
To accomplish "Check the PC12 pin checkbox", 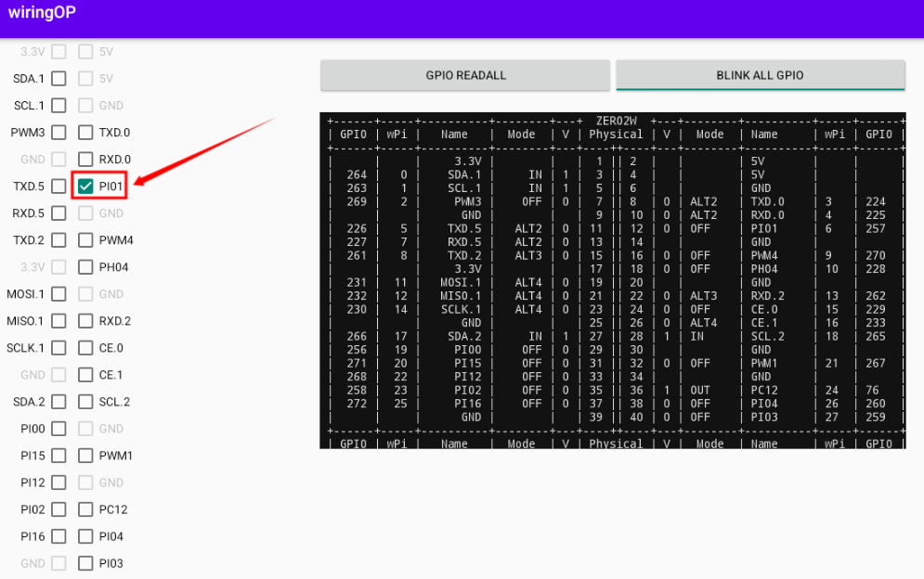I will (x=85, y=509).
